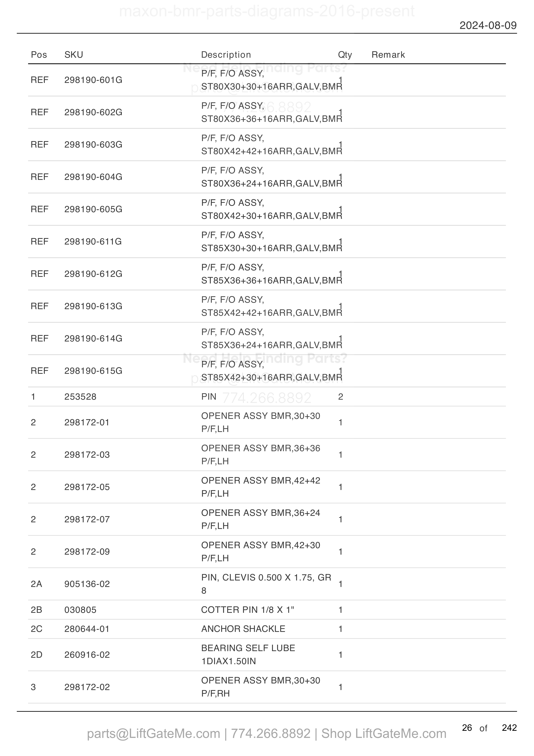Select SKU 298190-605G
Image resolution: width=534 pixels, height=756 pixels.
(93, 209)
